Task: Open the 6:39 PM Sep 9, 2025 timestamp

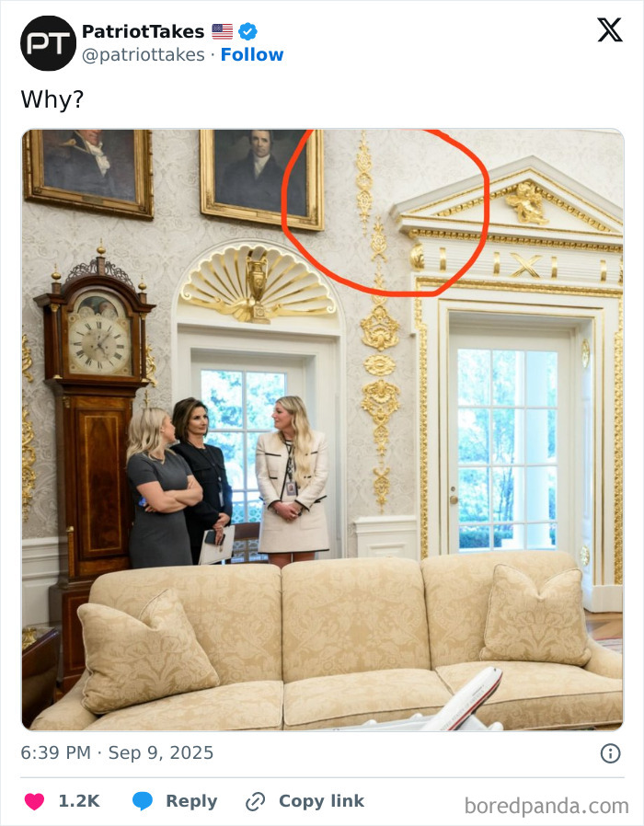Action: [117, 752]
